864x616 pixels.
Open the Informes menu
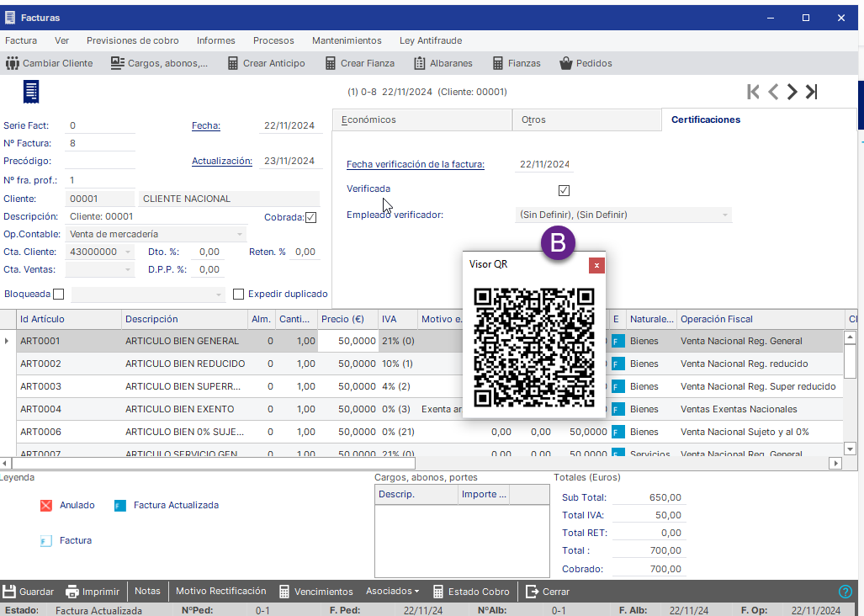(x=216, y=40)
